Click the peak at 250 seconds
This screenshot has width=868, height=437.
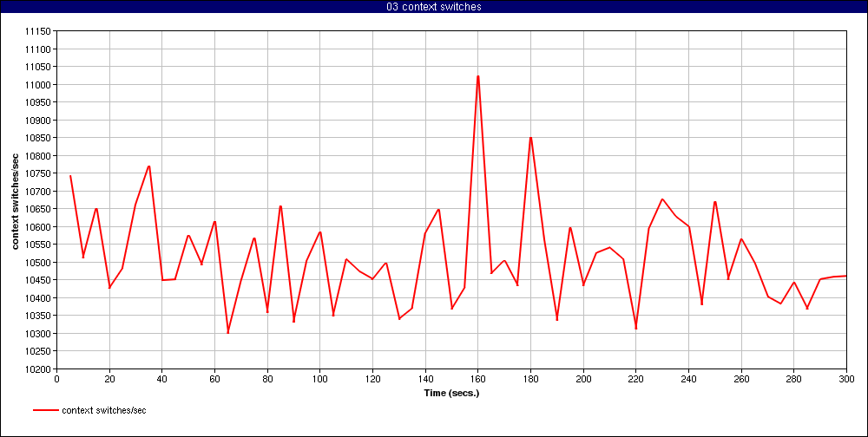[x=714, y=202]
